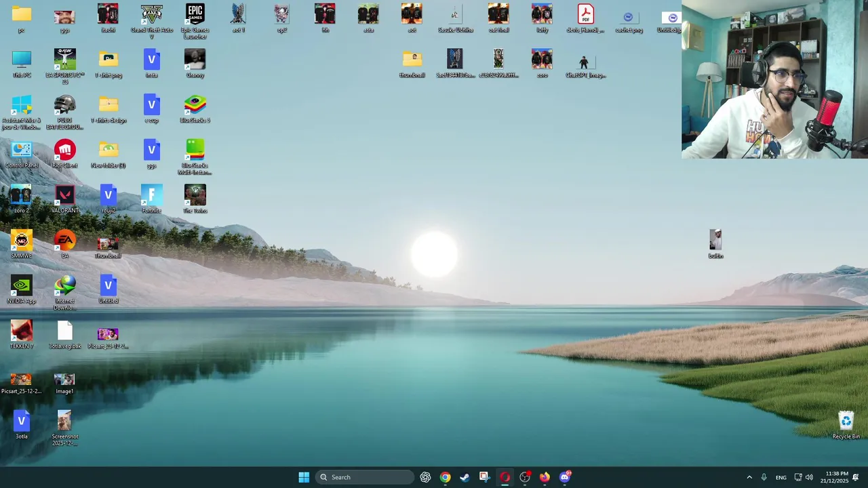The width and height of the screenshot is (868, 488).
Task: Open Google Chrome from the taskbar
Action: click(445, 477)
